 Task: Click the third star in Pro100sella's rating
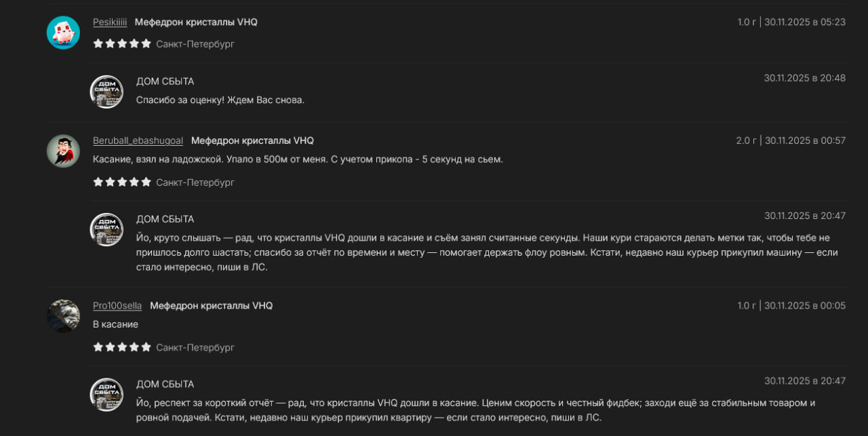pyautogui.click(x=122, y=347)
